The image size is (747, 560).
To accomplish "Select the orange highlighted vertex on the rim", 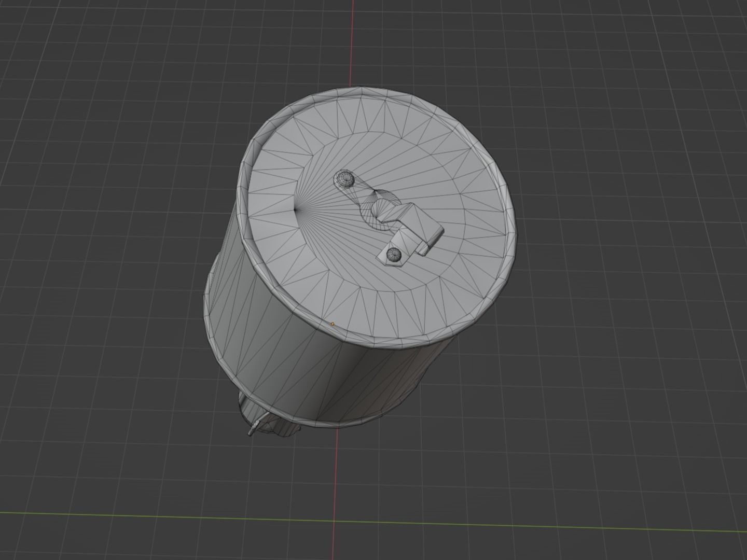I will 332,323.
